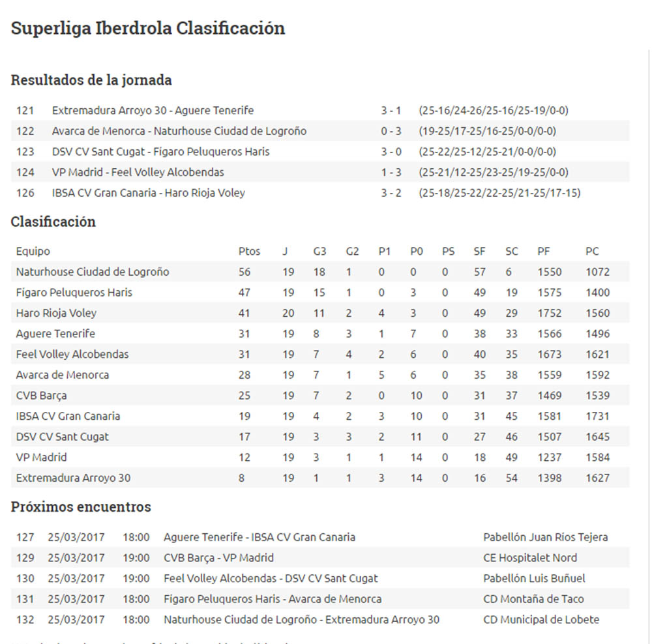The image size is (652, 644).
Task: Click CD Municipal de Lobete venue
Action: (x=541, y=620)
